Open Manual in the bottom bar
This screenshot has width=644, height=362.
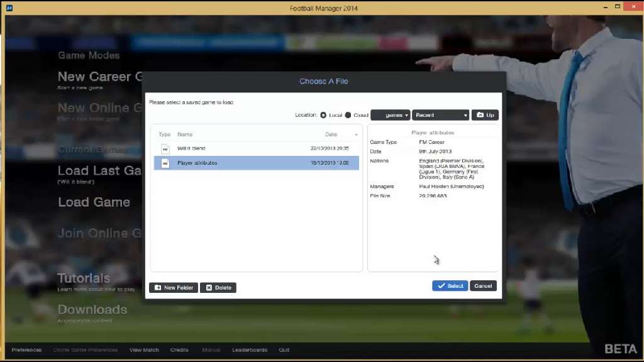pyautogui.click(x=211, y=350)
